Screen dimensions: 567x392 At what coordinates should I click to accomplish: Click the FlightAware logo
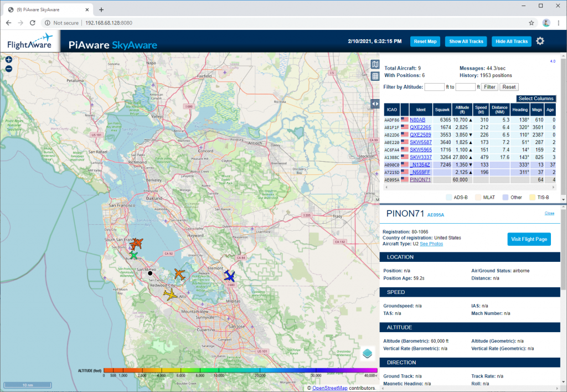(30, 42)
